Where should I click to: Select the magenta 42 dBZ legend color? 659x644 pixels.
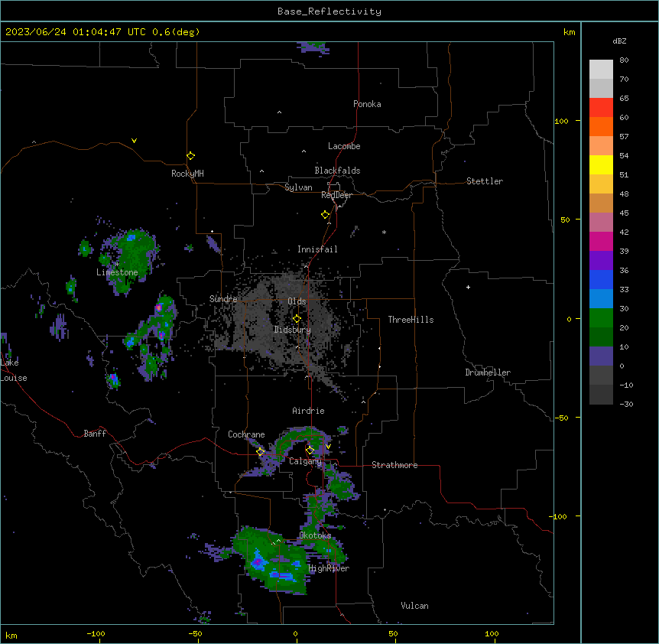[x=601, y=241]
